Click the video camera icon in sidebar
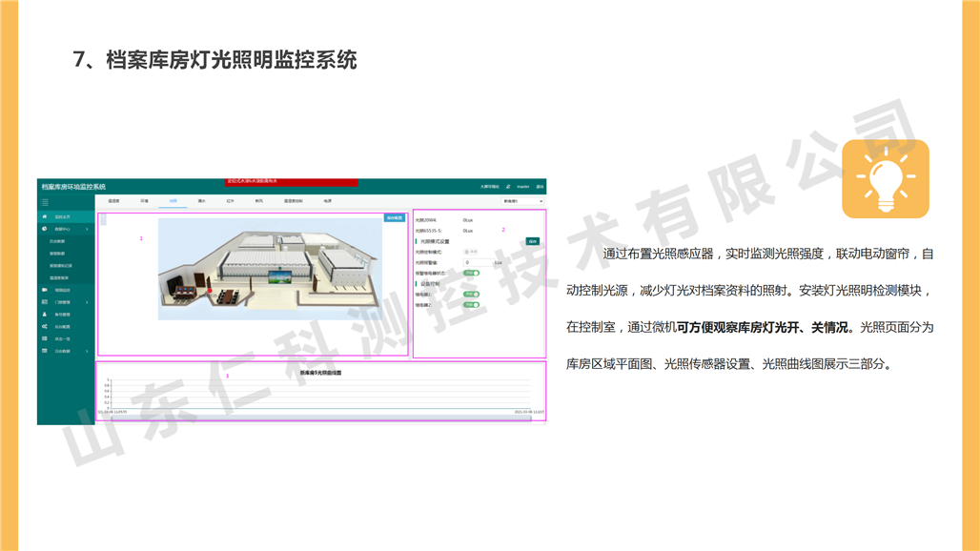 point(45,290)
